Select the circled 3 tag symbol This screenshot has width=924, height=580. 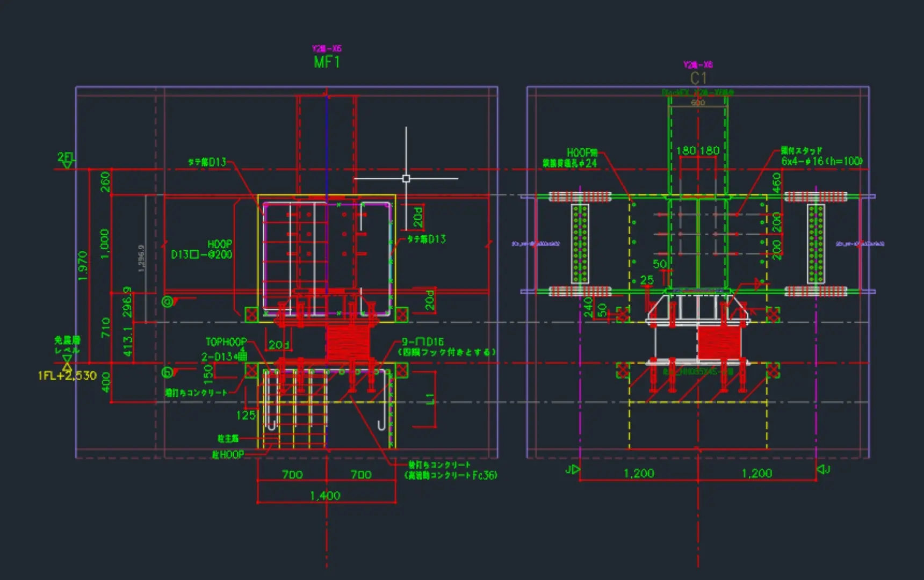tap(168, 302)
